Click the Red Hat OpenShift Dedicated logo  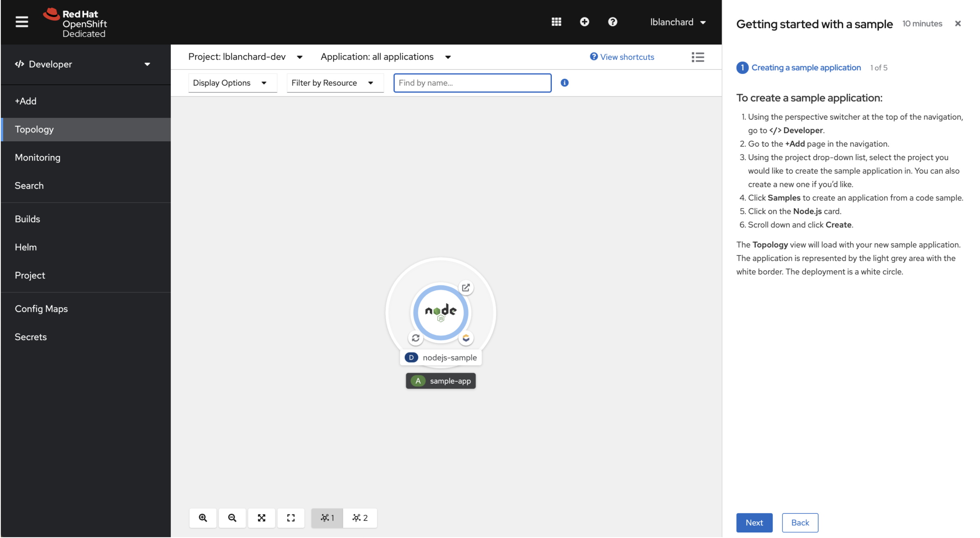75,23
